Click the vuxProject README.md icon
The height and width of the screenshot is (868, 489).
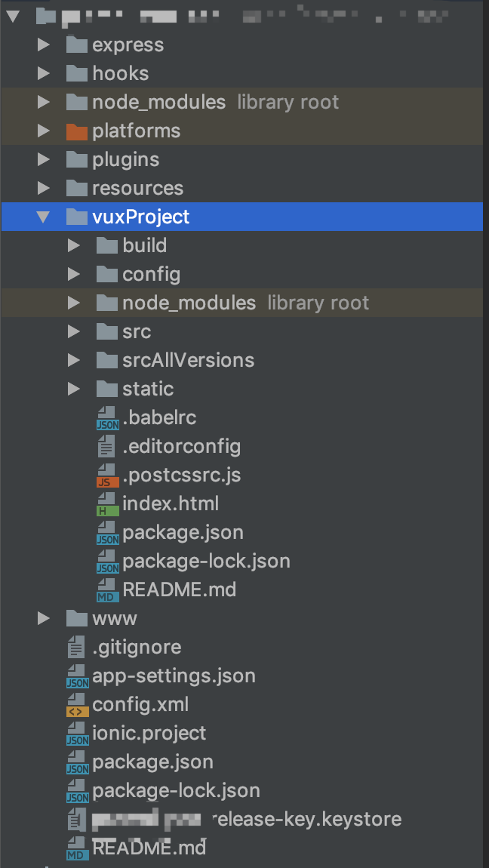coord(107,590)
